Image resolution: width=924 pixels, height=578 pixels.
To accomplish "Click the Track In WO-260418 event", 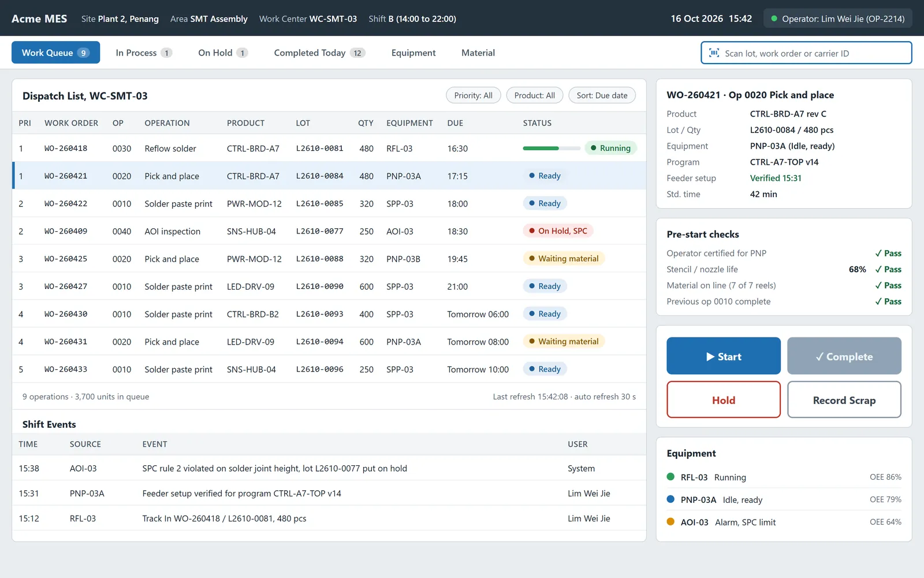I will tap(329, 518).
